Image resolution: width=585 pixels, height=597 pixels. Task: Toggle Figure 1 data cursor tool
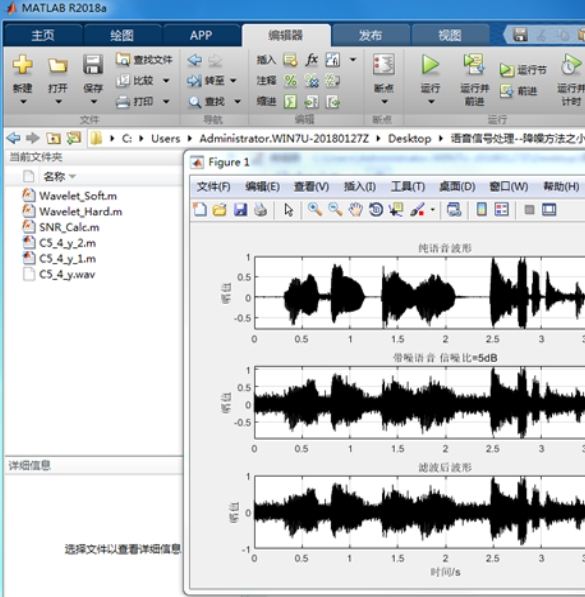(396, 209)
